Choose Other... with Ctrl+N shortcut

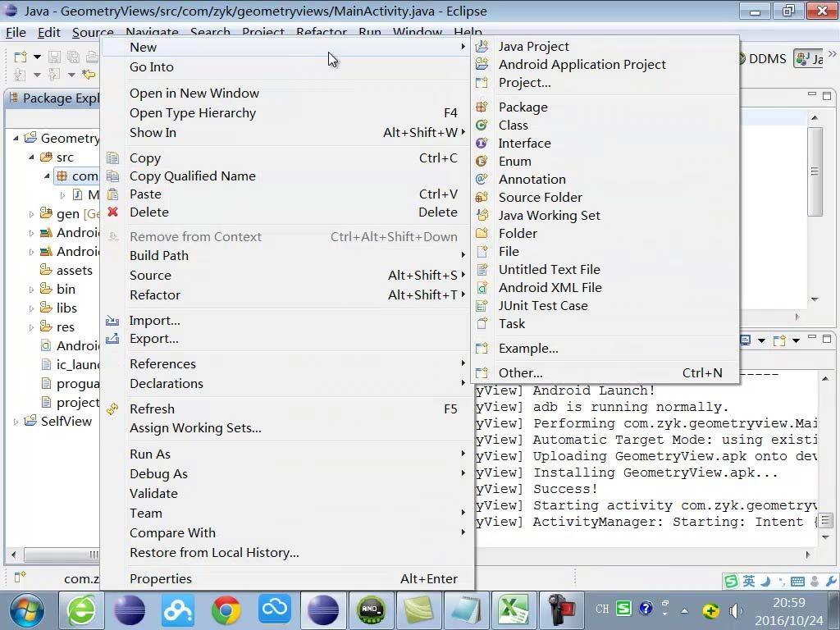605,373
